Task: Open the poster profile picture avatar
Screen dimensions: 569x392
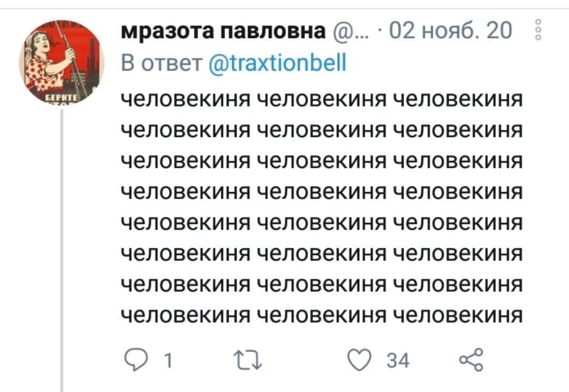Action: [x=62, y=62]
